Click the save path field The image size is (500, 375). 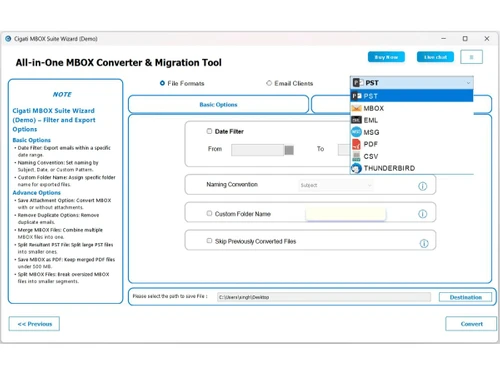pyautogui.click(x=324, y=297)
